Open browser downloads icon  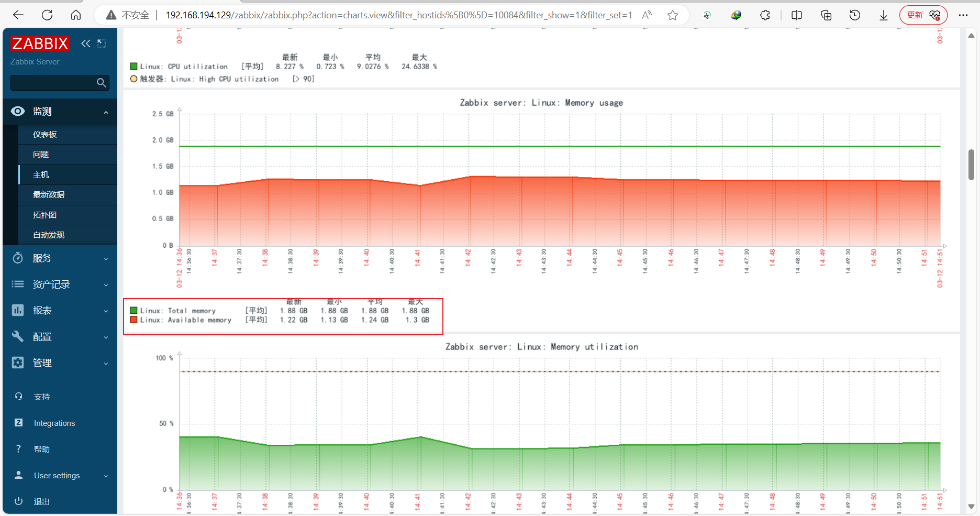click(x=884, y=15)
